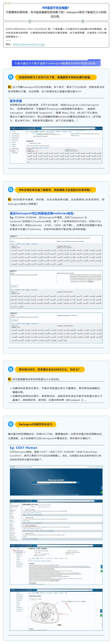The height and width of the screenshot is (644, 112).
Task: Open the Q08722 · CD47_HUMAN entry page heading
Action: [x=38, y=548]
